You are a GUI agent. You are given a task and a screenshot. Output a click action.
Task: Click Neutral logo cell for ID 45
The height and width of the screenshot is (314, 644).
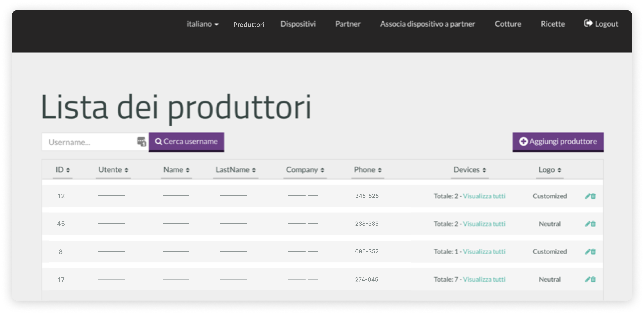pyautogui.click(x=550, y=224)
